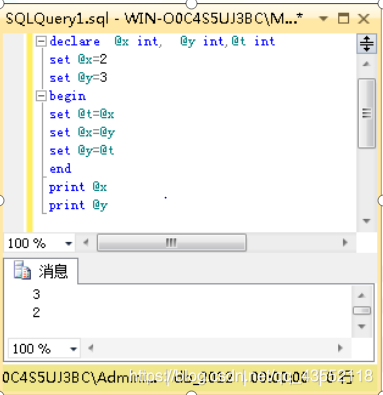This screenshot has height=395, width=383.
Task: Collapse the declare code block
Action: click(x=41, y=42)
